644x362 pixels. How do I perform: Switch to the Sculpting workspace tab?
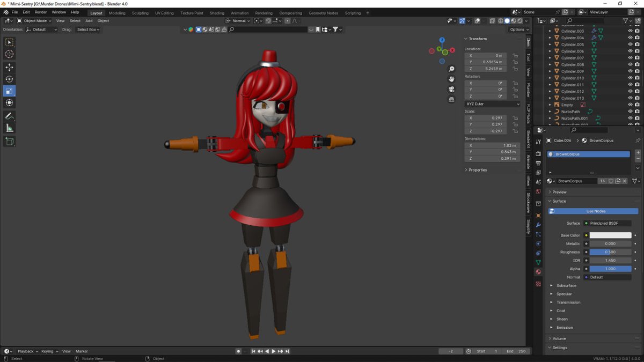tap(140, 13)
